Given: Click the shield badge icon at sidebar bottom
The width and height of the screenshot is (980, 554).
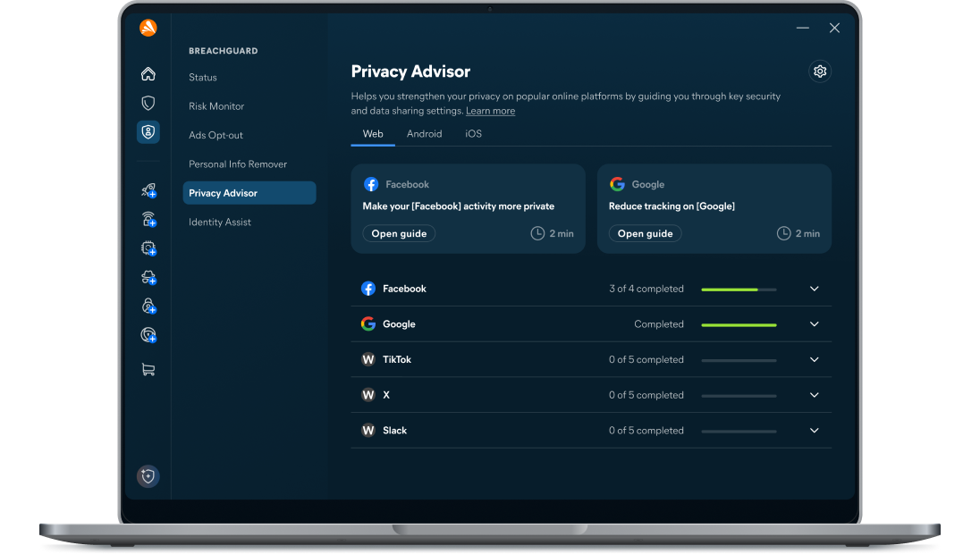Looking at the screenshot, I should tap(148, 476).
